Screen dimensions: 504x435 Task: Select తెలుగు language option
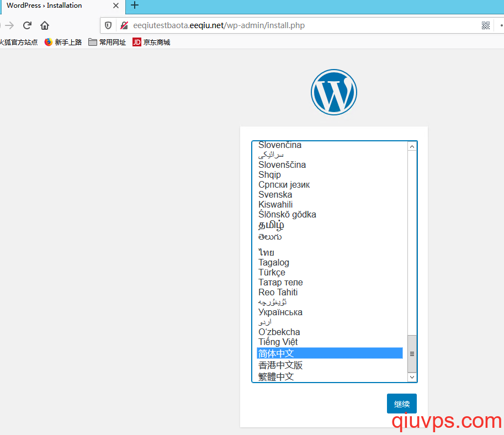pyautogui.click(x=330, y=237)
